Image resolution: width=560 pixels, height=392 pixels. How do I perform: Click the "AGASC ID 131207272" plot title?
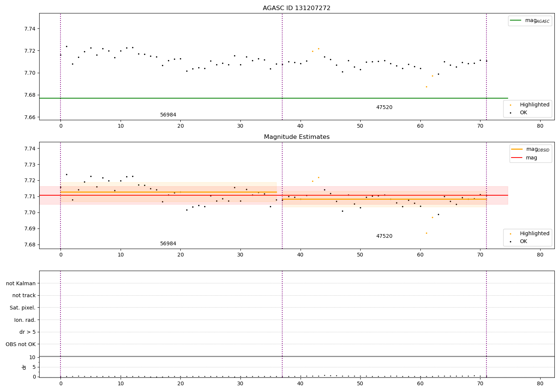pos(296,8)
